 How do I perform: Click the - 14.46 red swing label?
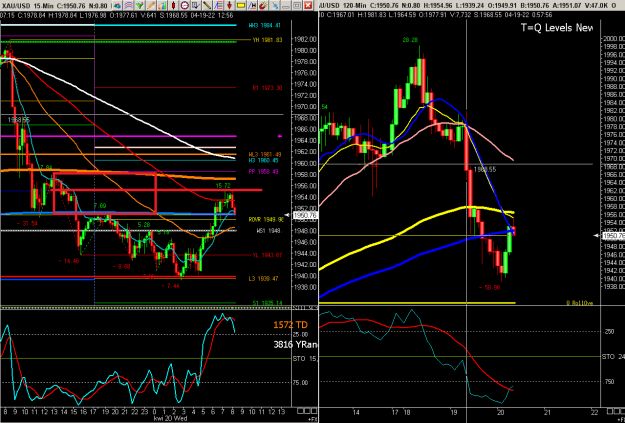point(69,261)
